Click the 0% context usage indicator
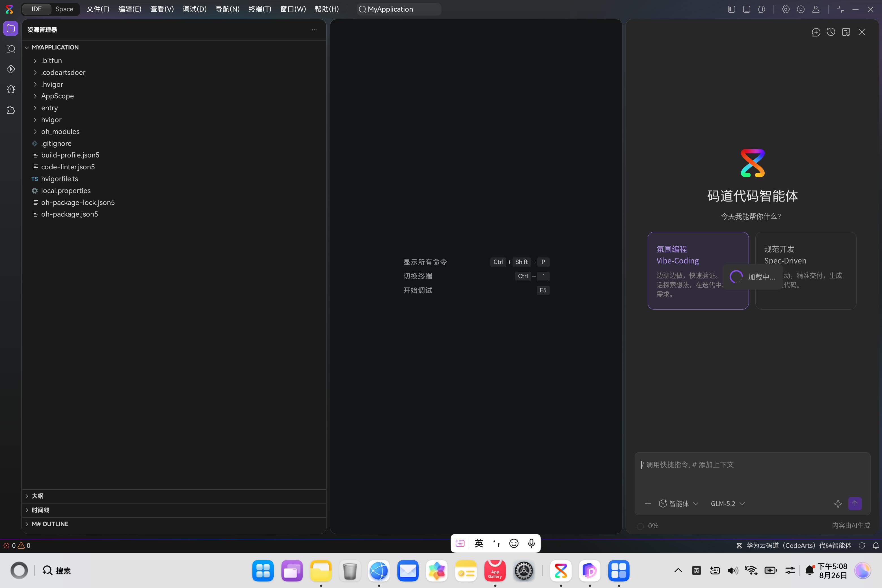Viewport: 882px width, 588px height. 648,526
